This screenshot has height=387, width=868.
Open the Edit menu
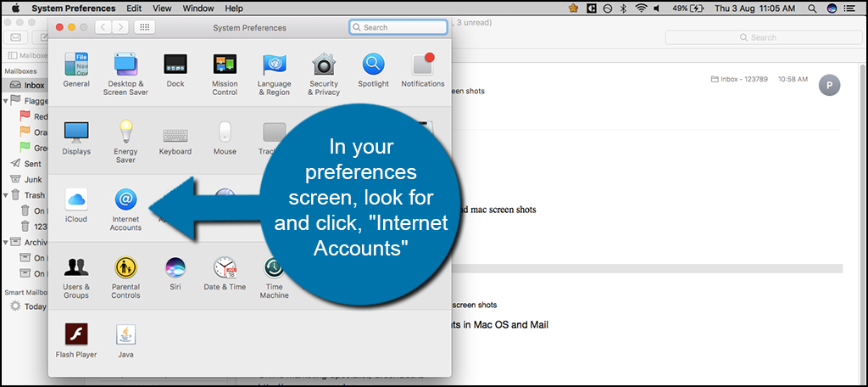click(x=133, y=8)
